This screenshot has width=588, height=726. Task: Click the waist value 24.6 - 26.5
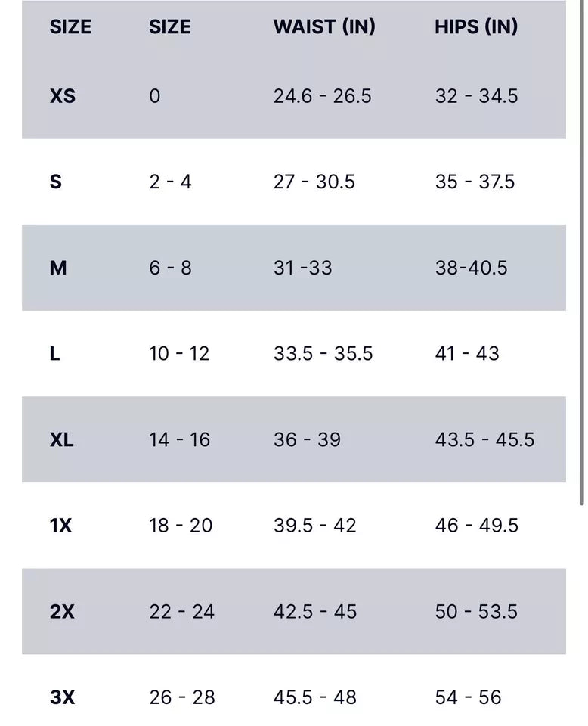pos(323,96)
